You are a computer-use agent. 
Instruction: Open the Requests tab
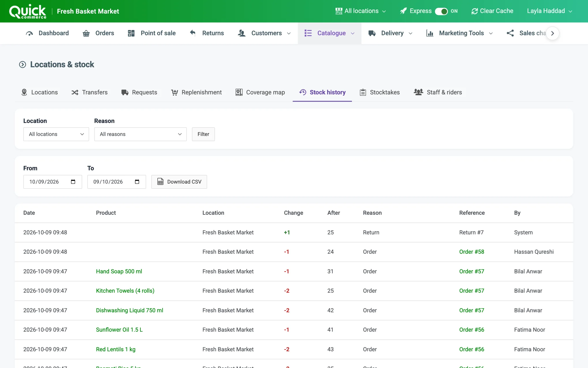pyautogui.click(x=139, y=92)
